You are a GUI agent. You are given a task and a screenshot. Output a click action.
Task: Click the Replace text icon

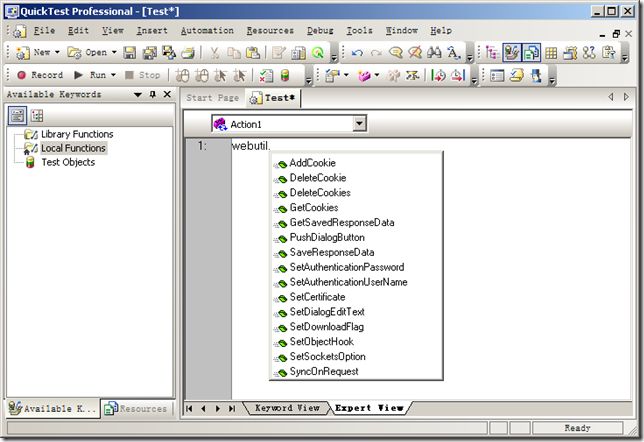[x=453, y=53]
